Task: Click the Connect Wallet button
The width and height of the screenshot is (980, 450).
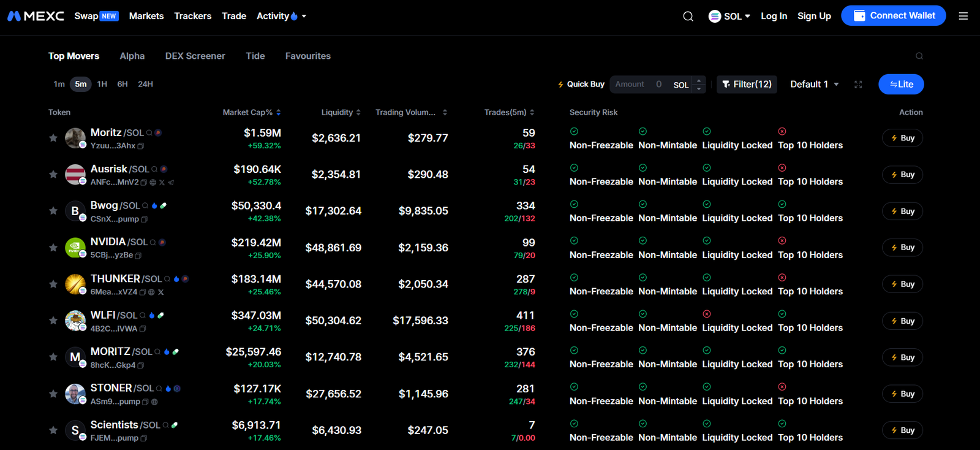Action: [893, 16]
